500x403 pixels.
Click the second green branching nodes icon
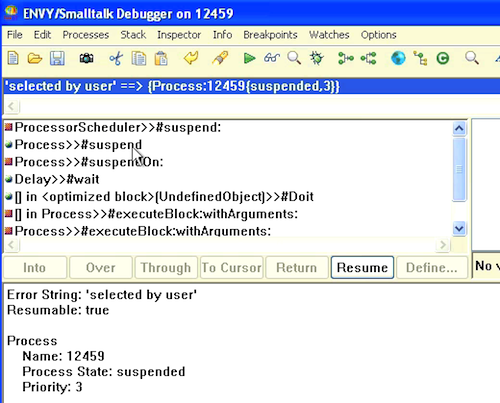[368, 58]
